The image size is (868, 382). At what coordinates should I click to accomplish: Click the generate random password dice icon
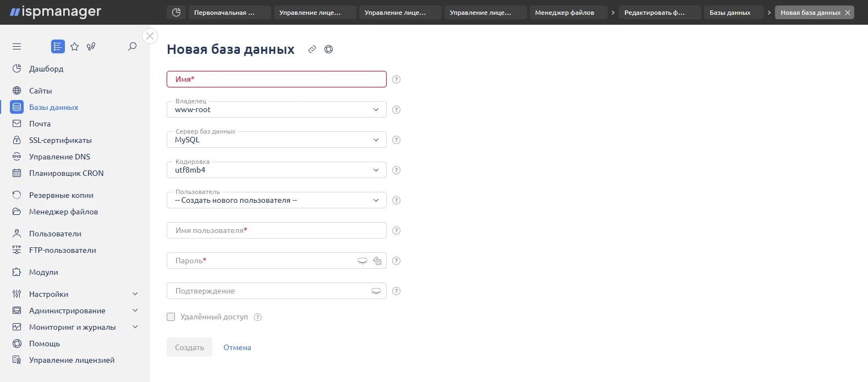(377, 261)
